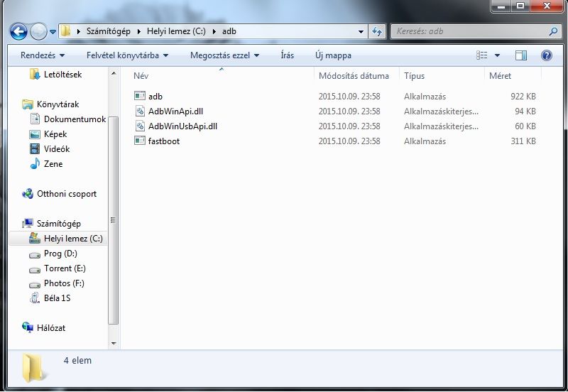Expand the arrow after Számítógép in address bar

pos(139,31)
